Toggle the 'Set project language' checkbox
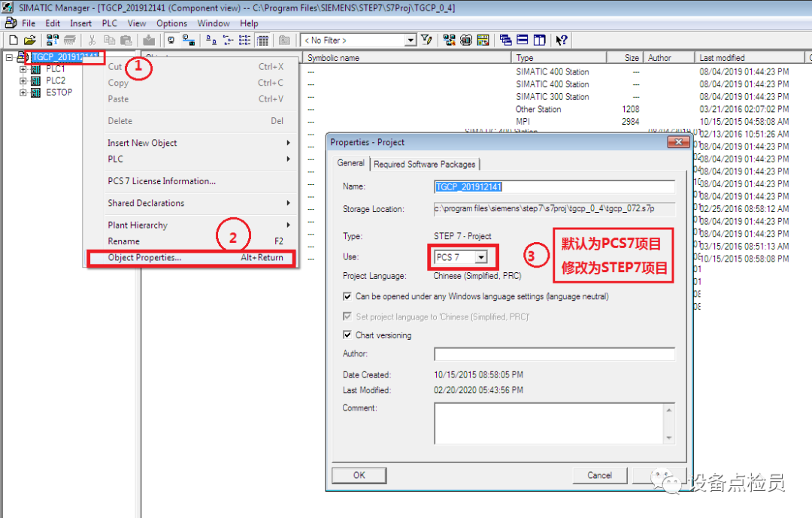Viewport: 812px width, 518px height. (347, 316)
